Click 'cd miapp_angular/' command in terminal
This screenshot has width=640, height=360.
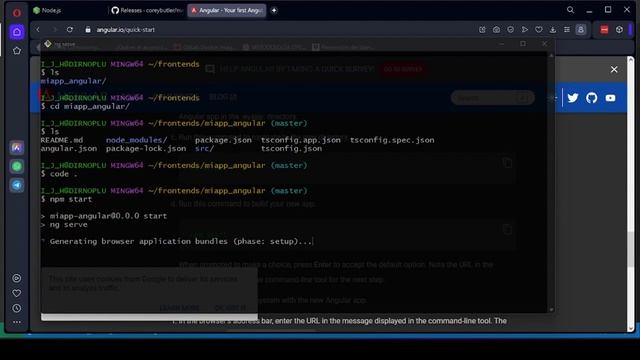pyautogui.click(x=90, y=106)
